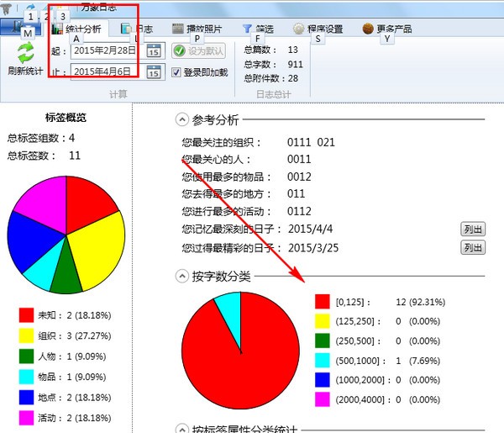This screenshot has height=433, width=504.
Task: Click the value 0011 for 最关心的人
Action: [x=299, y=159]
